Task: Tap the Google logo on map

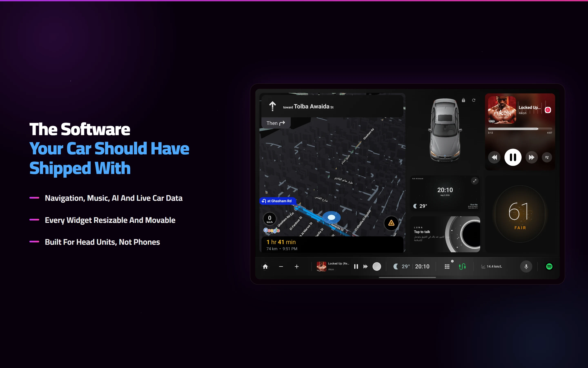Action: click(272, 230)
